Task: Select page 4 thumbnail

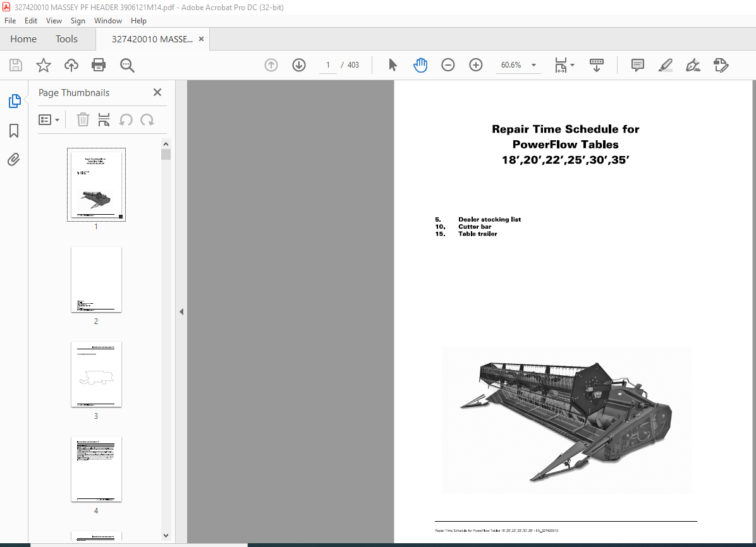Action: (x=97, y=469)
